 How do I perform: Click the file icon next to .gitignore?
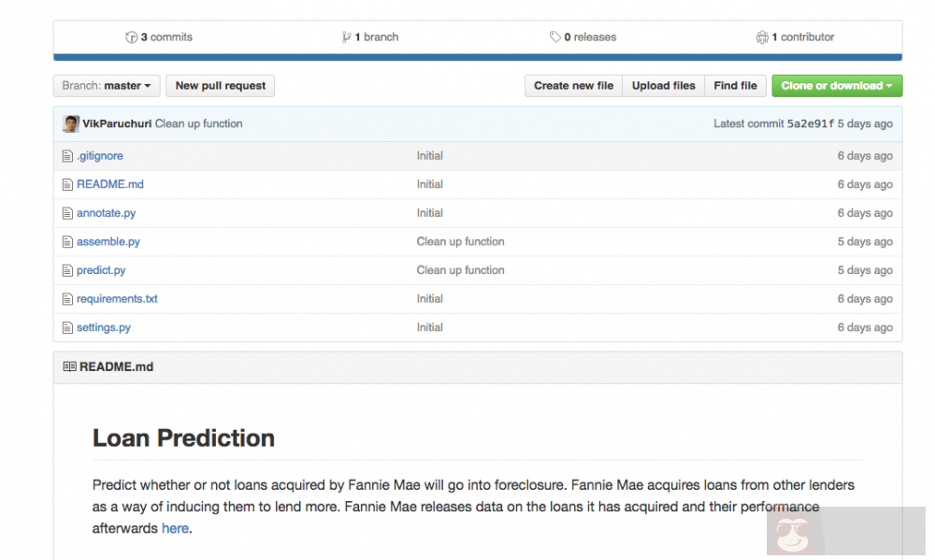tap(67, 156)
